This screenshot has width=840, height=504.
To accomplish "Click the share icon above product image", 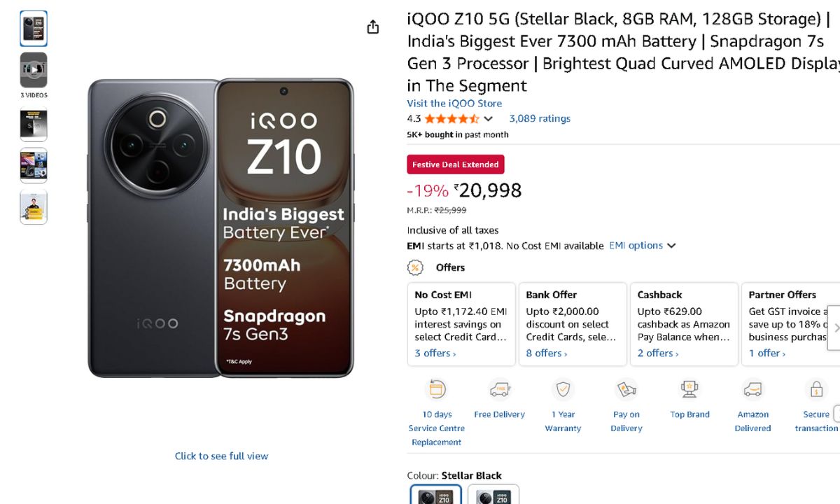I will tap(373, 27).
